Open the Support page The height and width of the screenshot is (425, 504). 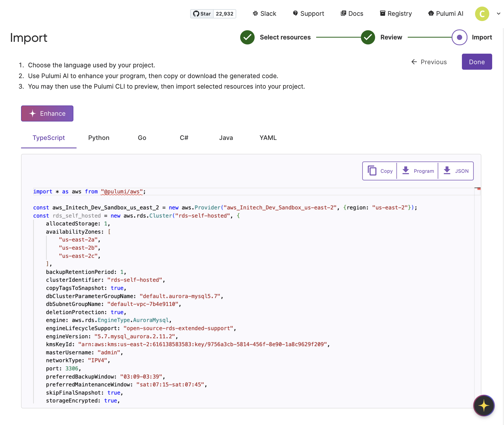click(308, 14)
